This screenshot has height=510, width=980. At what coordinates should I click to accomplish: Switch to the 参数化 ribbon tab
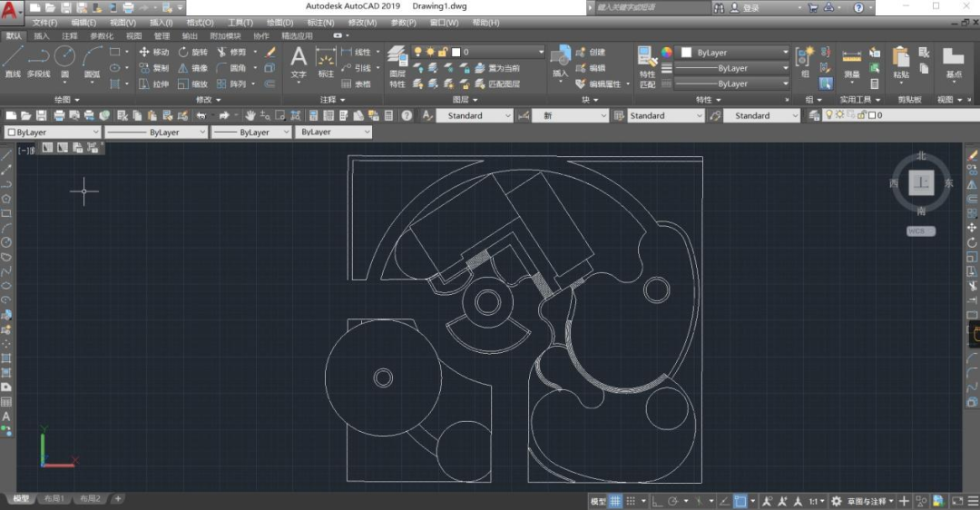(x=102, y=35)
